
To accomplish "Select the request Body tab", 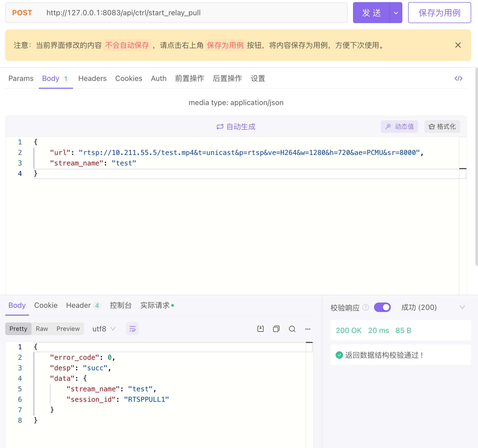I will coord(56,78).
